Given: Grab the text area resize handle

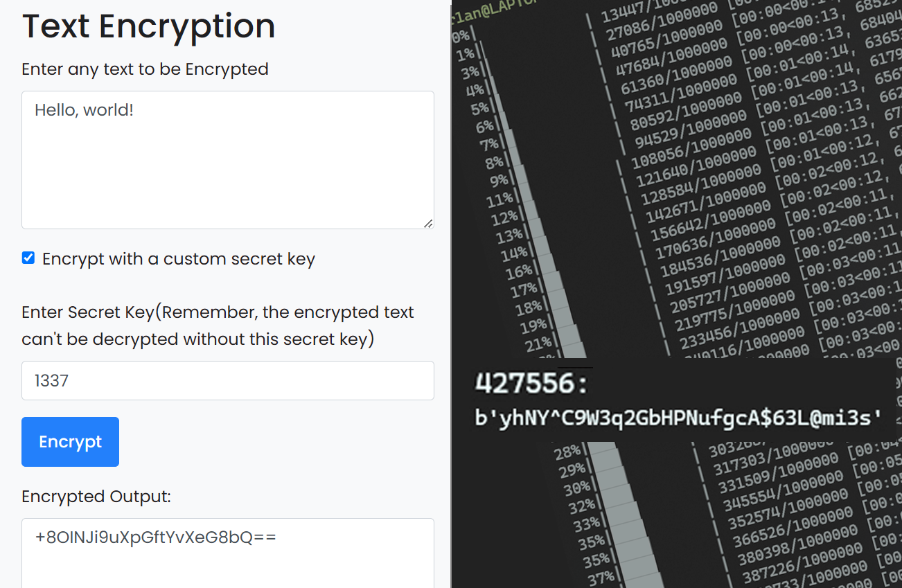Looking at the screenshot, I should pos(428,223).
